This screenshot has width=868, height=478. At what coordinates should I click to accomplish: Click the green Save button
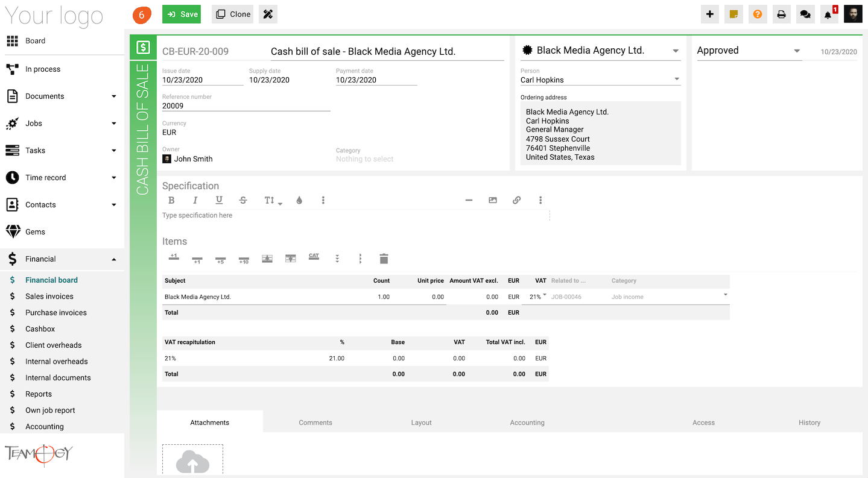182,14
